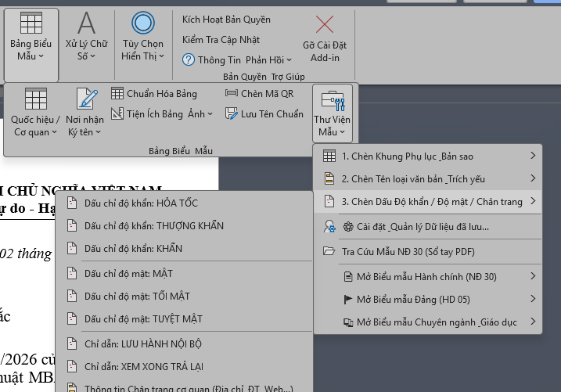Screen dimensions: 561x392
Task: Click Kiểm Tra Cập Nhật
Action: tap(221, 40)
